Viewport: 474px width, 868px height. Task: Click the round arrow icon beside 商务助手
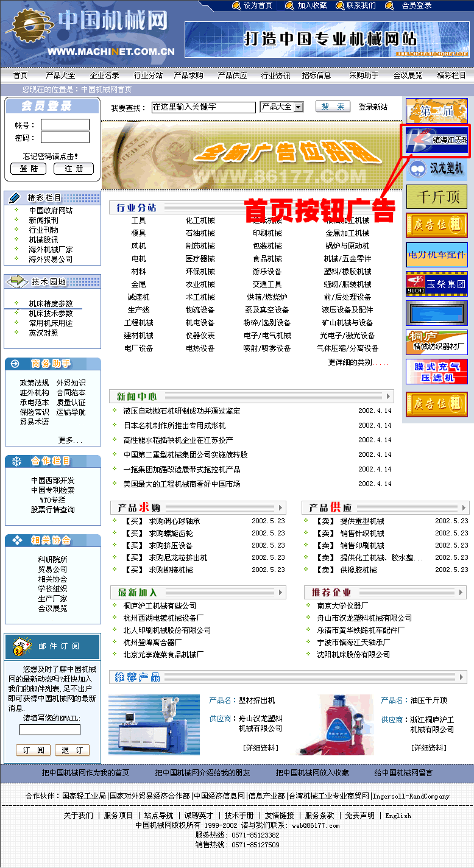[x=15, y=364]
